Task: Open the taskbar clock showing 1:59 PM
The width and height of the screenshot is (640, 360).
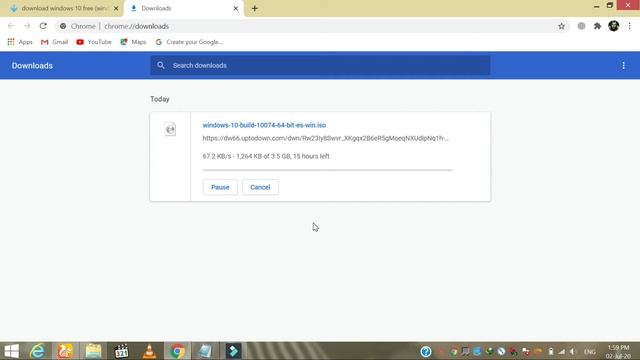Action: coord(618,351)
